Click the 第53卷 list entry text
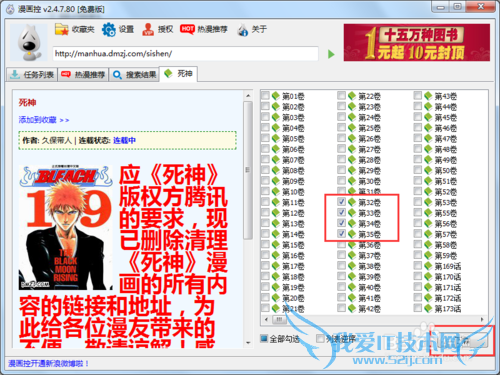Viewport: 500px width, 375px height. (x=446, y=202)
